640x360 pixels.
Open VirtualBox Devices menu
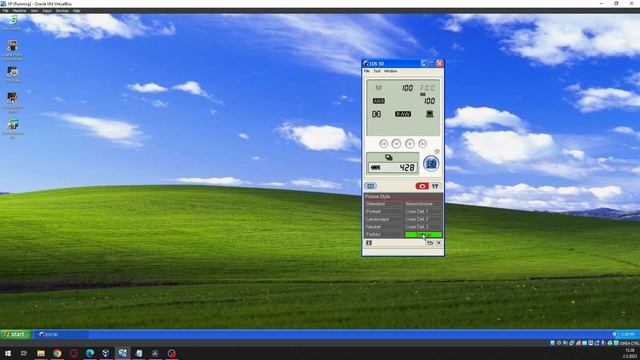pos(62,11)
